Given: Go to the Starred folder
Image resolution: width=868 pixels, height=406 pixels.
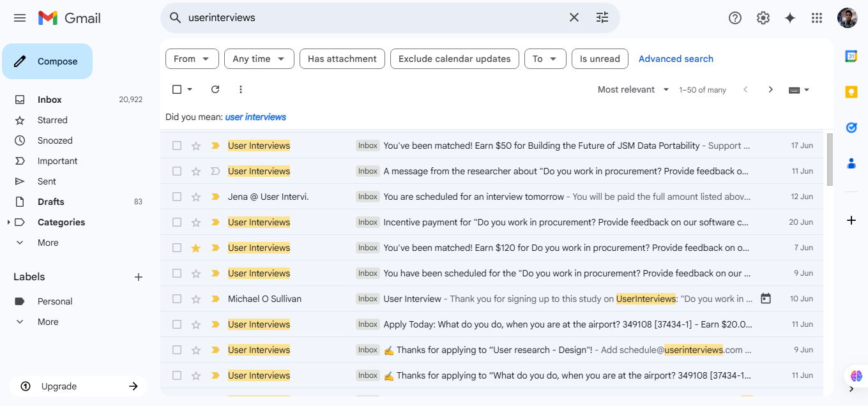Looking at the screenshot, I should pos(52,120).
